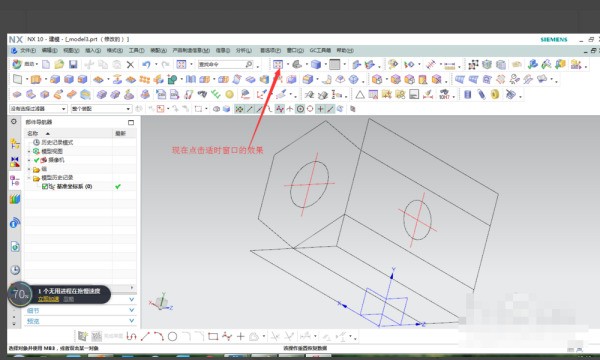Viewport: 600px width, 360px height.
Task: Open the GC工具箱 menu
Action: 320,50
